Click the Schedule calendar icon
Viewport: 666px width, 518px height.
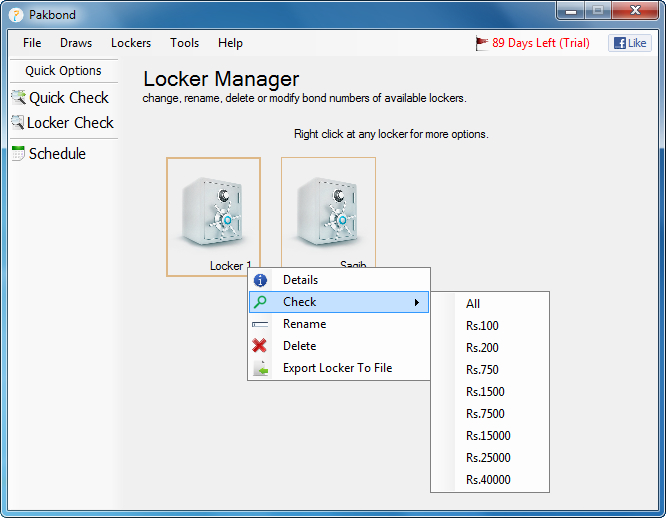18,153
